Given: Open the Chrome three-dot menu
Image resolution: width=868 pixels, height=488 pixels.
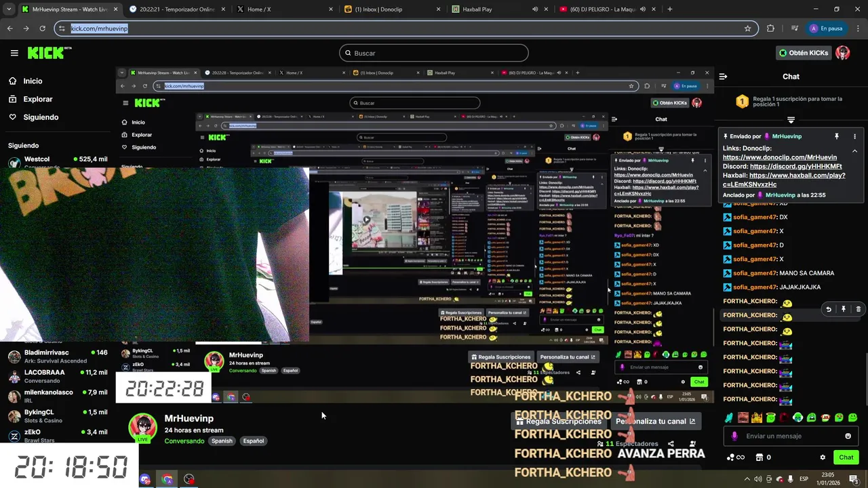Looking at the screenshot, I should 857,28.
